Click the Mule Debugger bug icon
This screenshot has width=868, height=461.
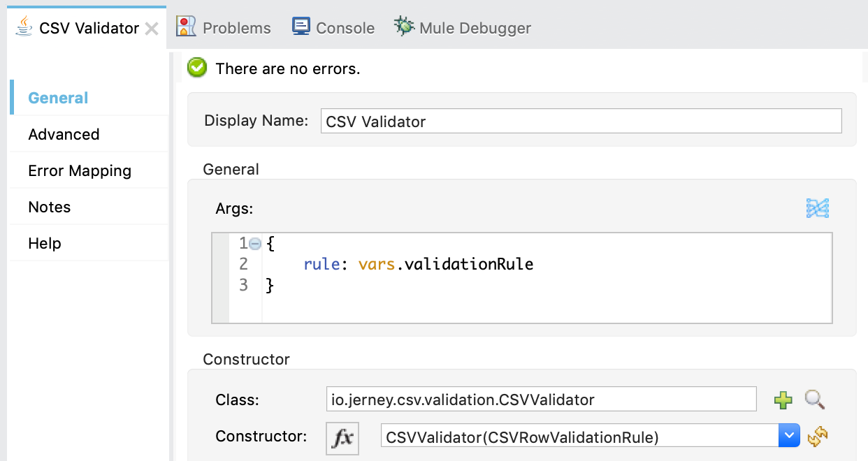click(404, 27)
